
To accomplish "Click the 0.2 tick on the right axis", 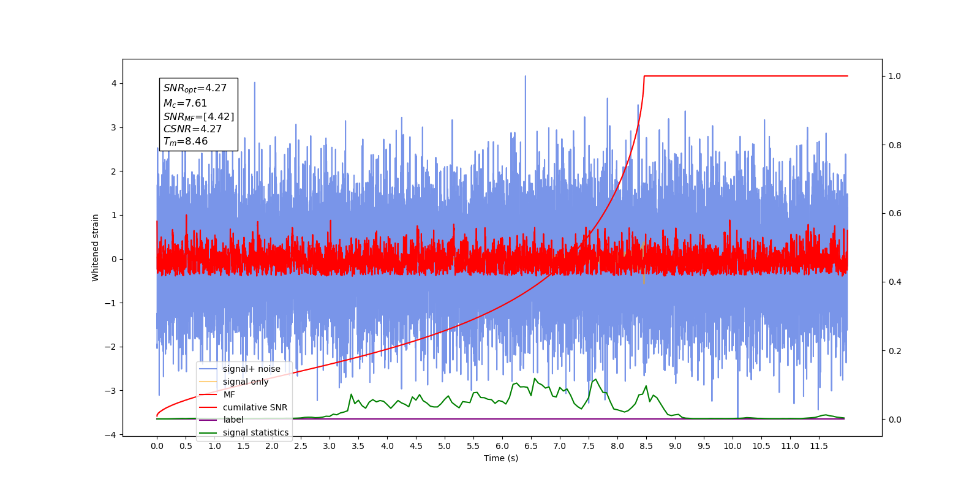I will point(894,351).
